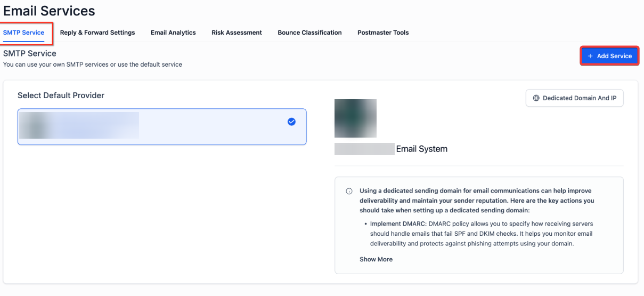The image size is (644, 296).
Task: Open Dedicated Domain And IP settings
Action: [575, 98]
